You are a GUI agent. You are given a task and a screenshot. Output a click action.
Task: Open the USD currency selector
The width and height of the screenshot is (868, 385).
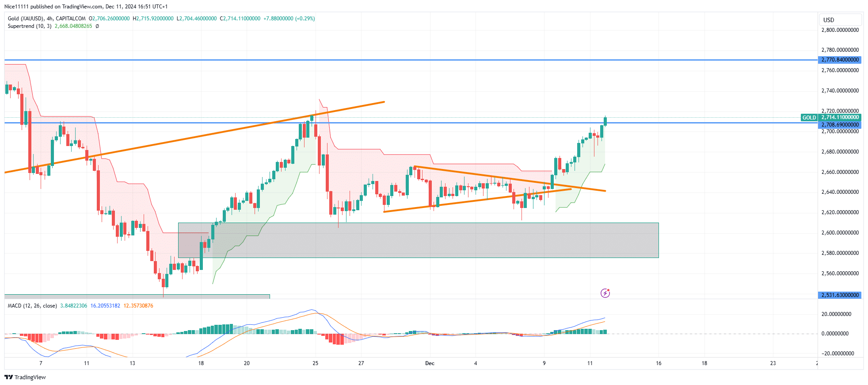(840, 20)
